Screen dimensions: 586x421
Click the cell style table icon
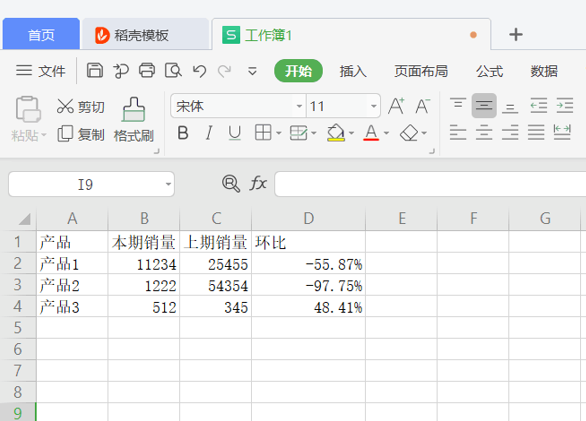click(299, 133)
